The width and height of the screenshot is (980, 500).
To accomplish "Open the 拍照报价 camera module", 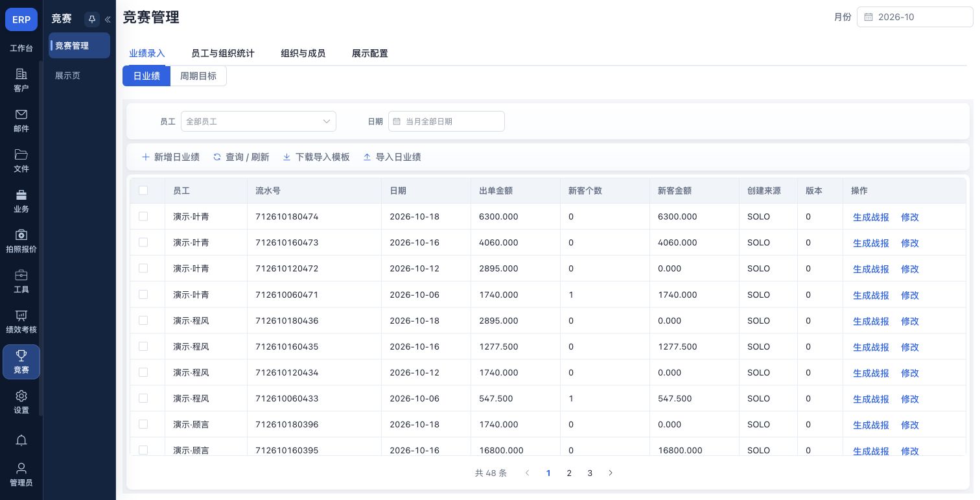I will click(x=21, y=241).
